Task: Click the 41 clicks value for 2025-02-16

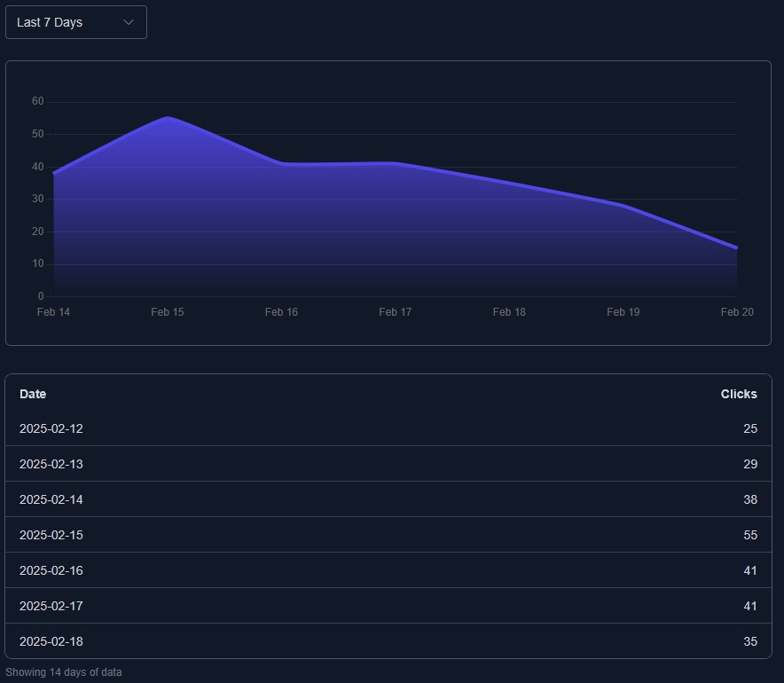Action: click(750, 570)
